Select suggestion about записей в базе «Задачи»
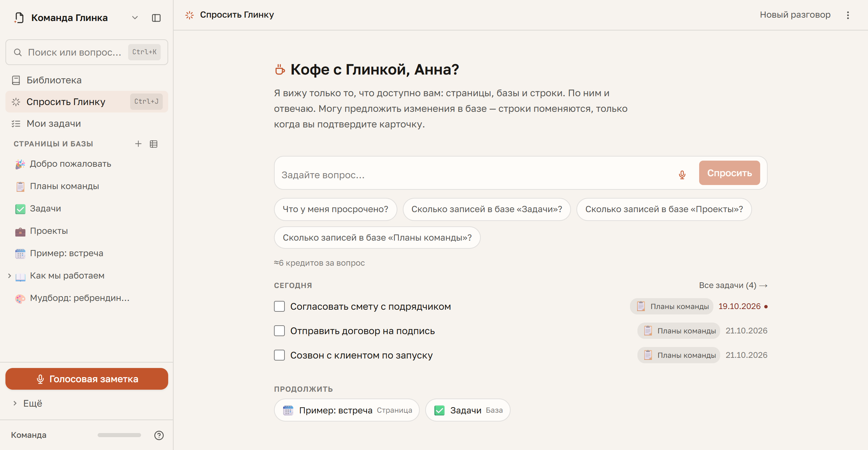 pos(487,209)
